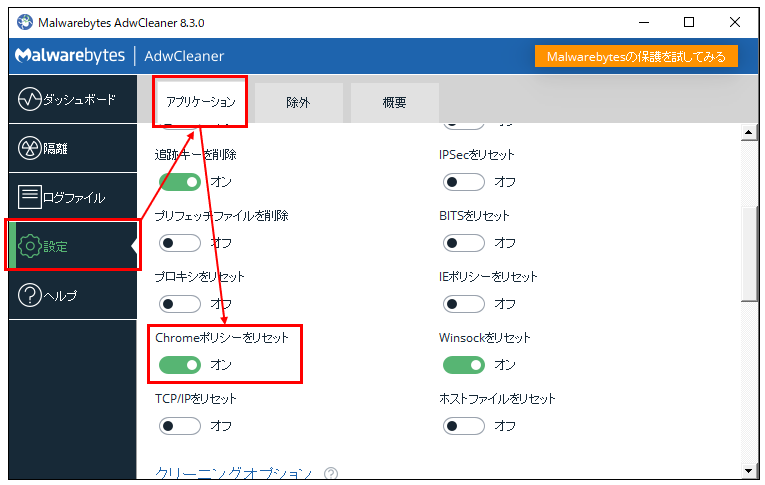Open the ログファイル log files page
Viewport: 765px width, 485px height.
pos(73,197)
